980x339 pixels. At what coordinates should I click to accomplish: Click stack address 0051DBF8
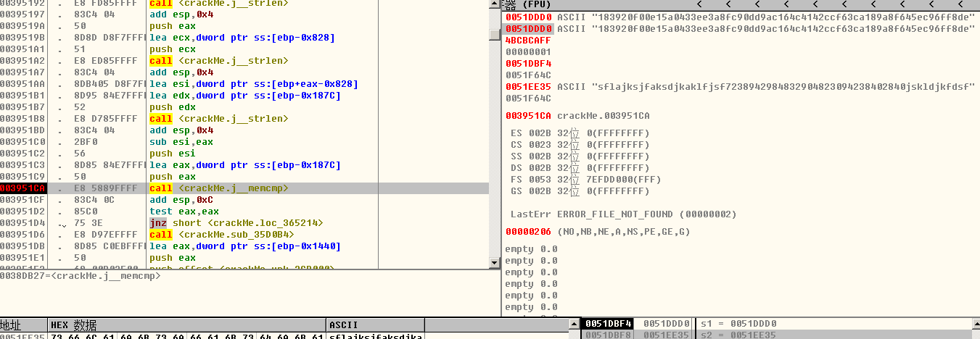[609, 335]
